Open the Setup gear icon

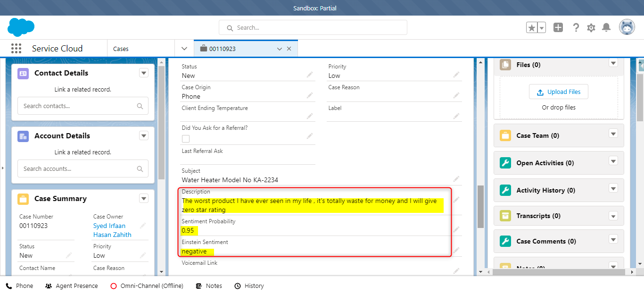pyautogui.click(x=591, y=28)
